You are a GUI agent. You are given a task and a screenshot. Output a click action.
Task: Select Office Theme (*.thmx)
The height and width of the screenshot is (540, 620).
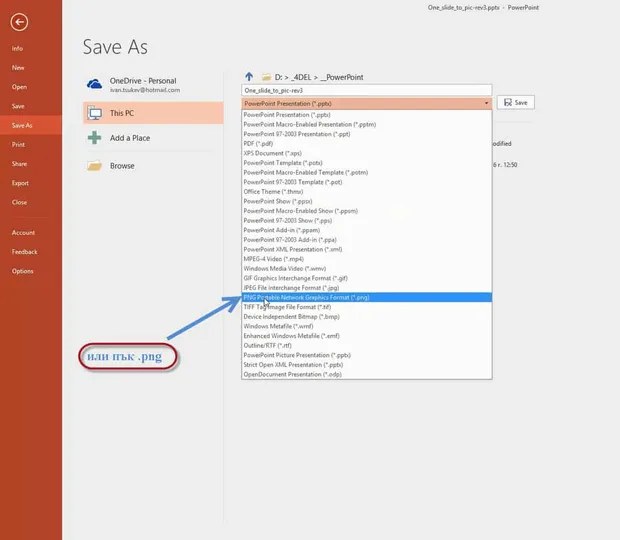point(367,192)
